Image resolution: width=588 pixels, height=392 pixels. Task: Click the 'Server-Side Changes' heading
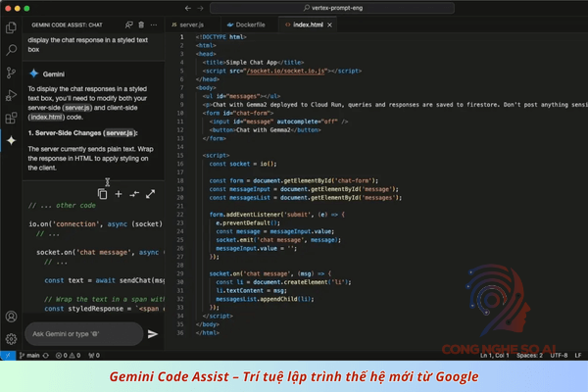[x=83, y=133]
